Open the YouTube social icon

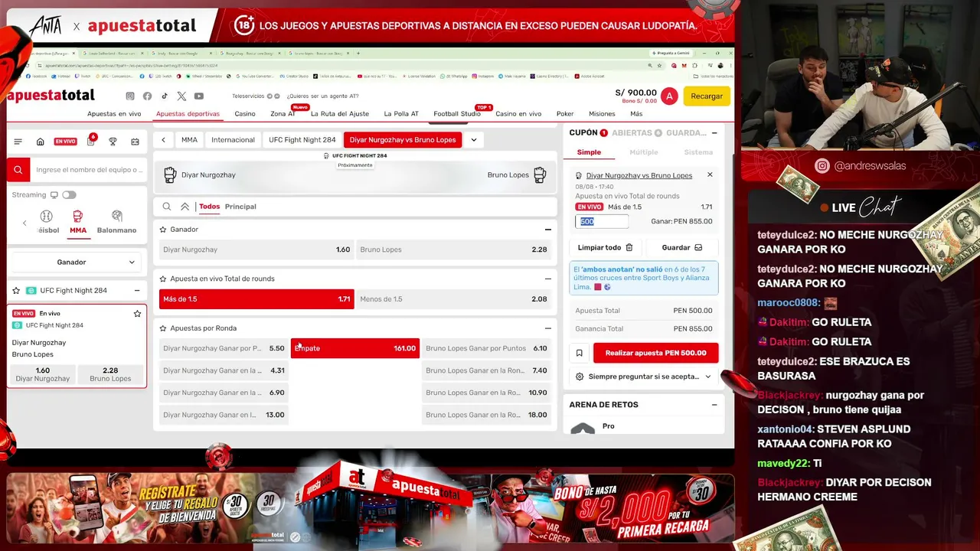[x=199, y=96]
